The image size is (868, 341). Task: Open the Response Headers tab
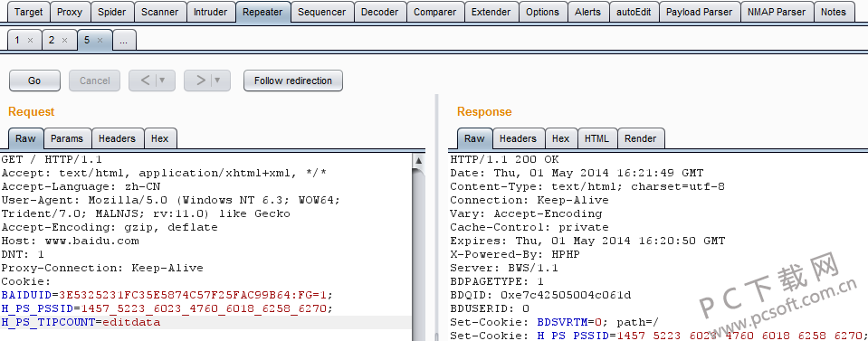click(x=518, y=138)
